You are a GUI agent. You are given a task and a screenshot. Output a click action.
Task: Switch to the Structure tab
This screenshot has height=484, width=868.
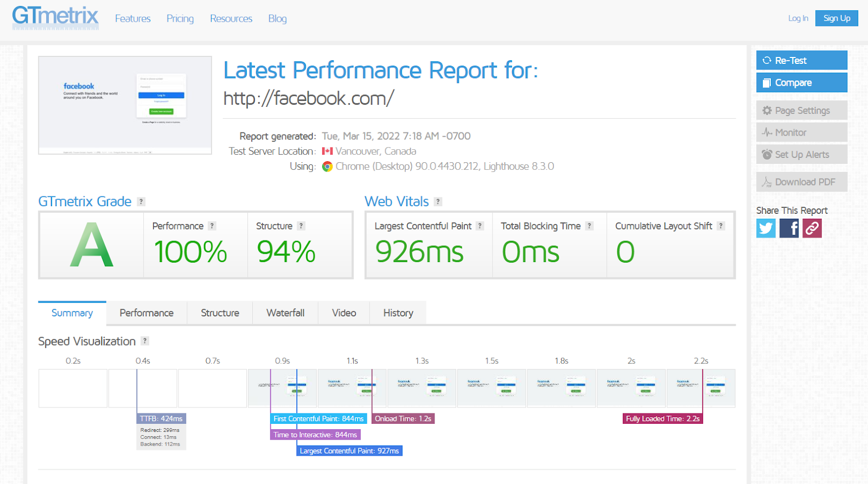(x=220, y=313)
